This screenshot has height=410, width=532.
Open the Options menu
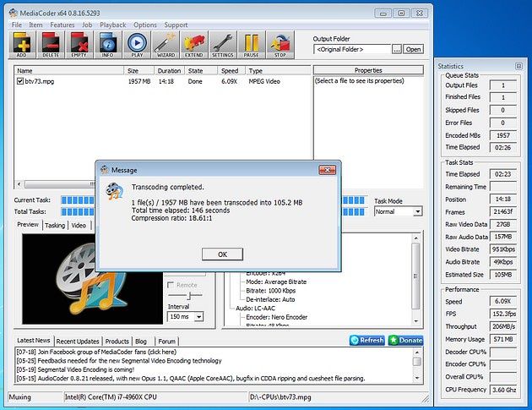[145, 25]
